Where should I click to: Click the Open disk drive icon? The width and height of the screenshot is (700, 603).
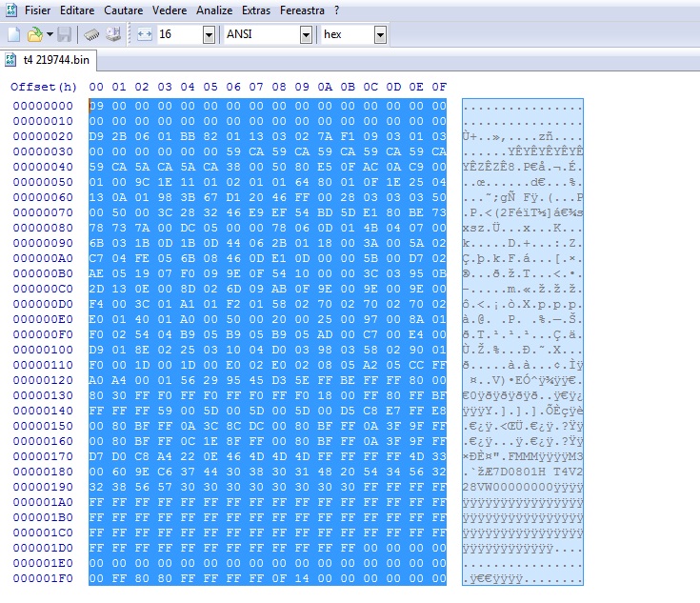(113, 34)
